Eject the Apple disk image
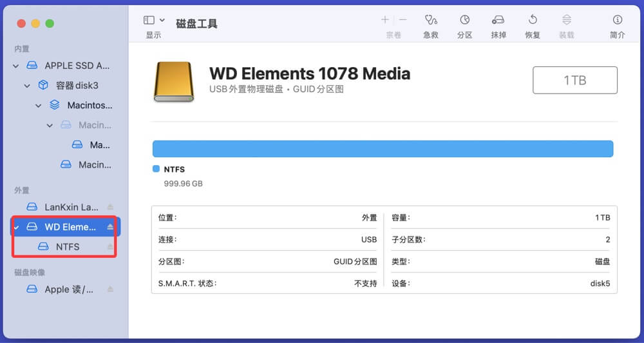Screen dimensions: 644x343 [x=110, y=289]
